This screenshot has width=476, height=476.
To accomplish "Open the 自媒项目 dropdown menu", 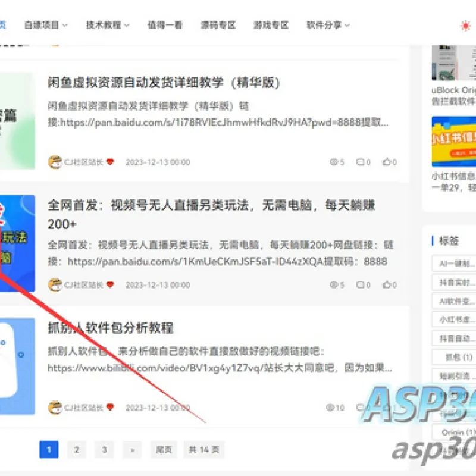I will point(46,25).
